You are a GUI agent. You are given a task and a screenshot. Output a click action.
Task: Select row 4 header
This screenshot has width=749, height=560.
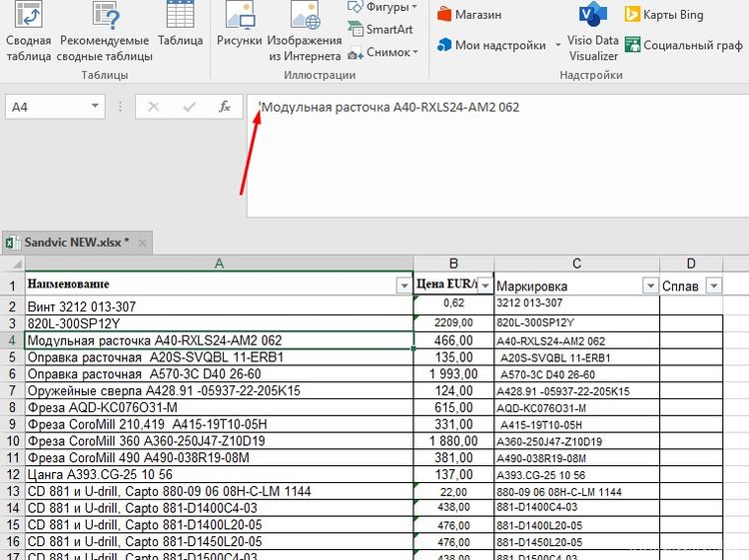coord(12,340)
